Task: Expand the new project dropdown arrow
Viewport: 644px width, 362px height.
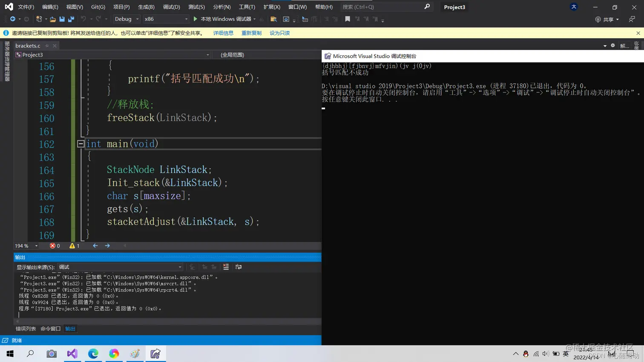Action: click(46, 19)
